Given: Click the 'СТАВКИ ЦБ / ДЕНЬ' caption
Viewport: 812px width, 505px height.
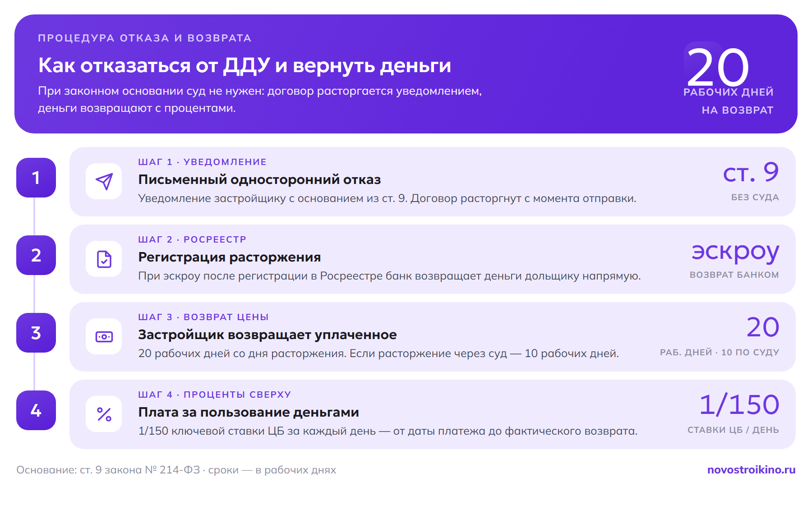Looking at the screenshot, I should [733, 430].
